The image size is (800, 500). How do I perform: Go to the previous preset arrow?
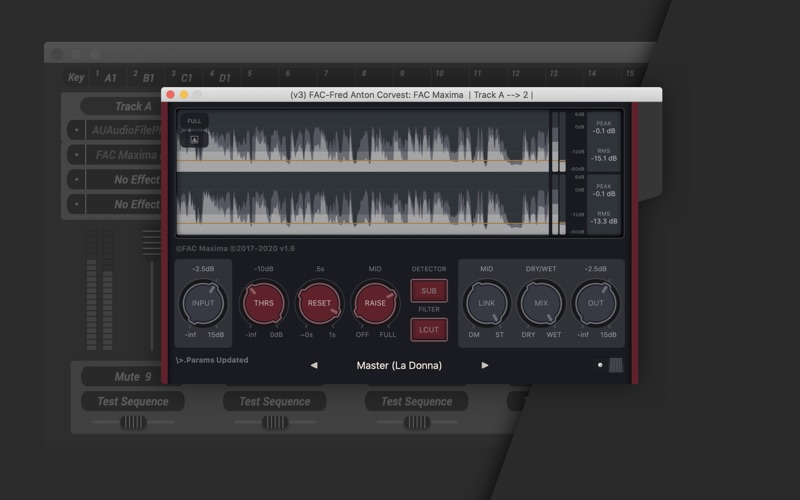pos(314,365)
